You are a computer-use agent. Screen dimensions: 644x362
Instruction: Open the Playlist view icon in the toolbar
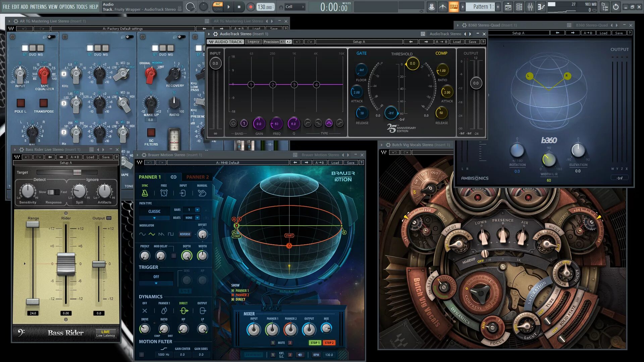(508, 7)
